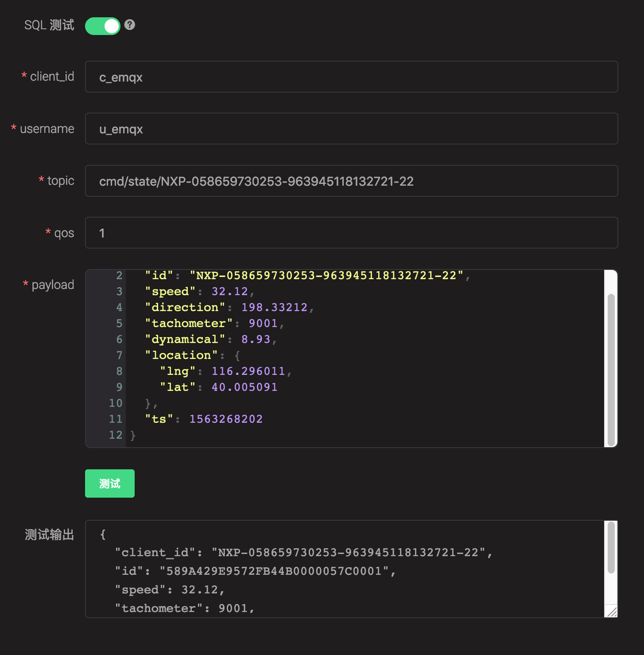This screenshot has height=655, width=644.
Task: Select output line "tachometer": 9001
Action: pos(185,608)
